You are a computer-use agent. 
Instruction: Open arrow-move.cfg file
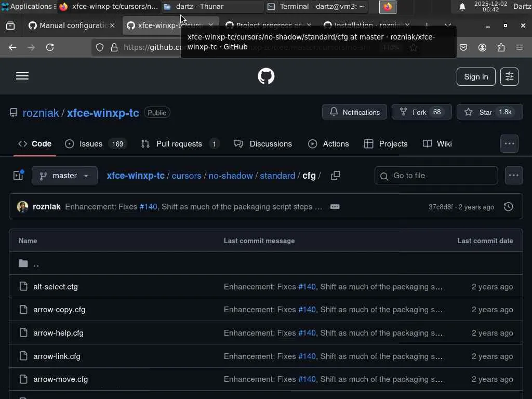coord(60,379)
